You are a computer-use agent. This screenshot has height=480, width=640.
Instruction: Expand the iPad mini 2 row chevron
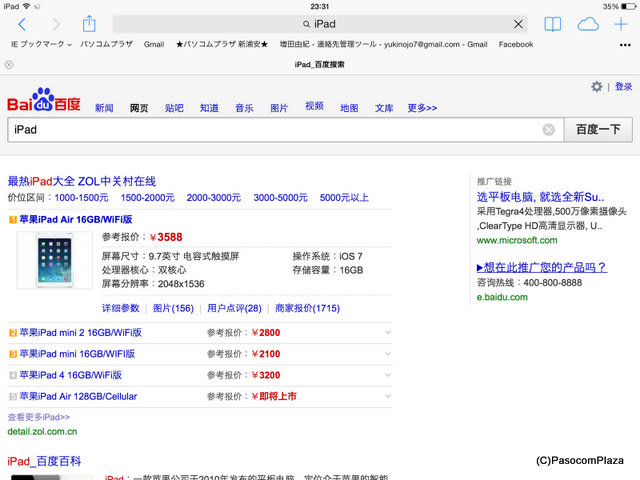click(388, 333)
